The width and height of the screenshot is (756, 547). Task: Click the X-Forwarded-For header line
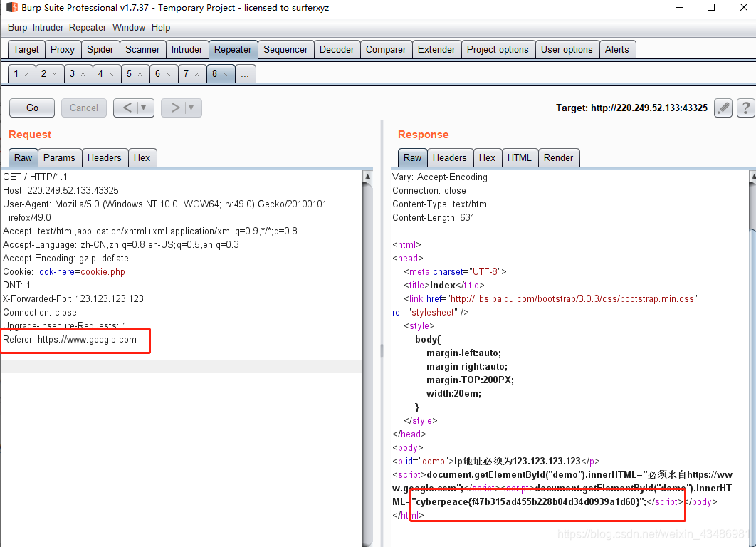pos(73,298)
